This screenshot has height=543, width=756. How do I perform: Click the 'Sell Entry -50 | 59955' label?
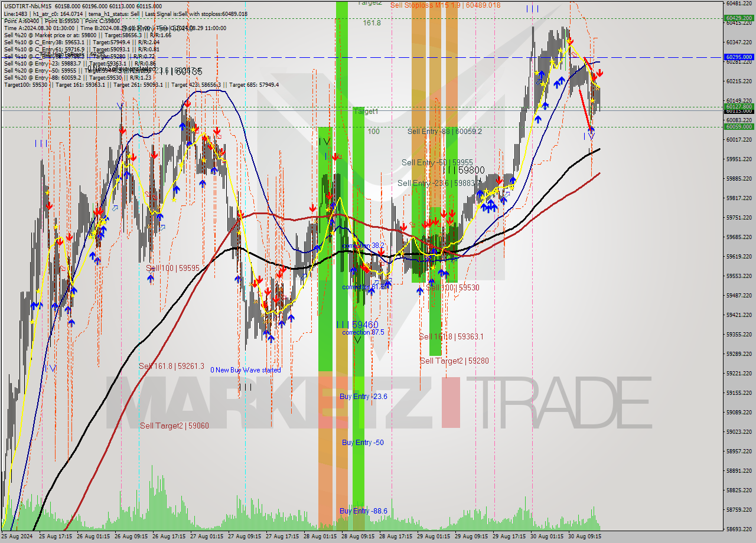437,162
